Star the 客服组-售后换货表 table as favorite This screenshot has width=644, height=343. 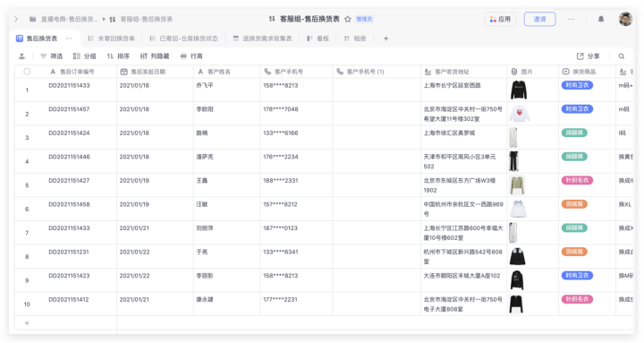(348, 19)
